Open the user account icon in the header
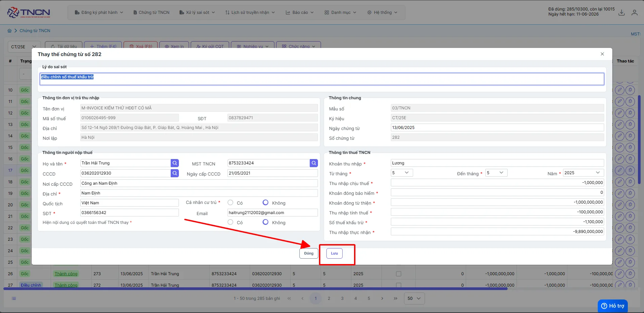Viewport: 644px width, 313px height. click(x=635, y=12)
